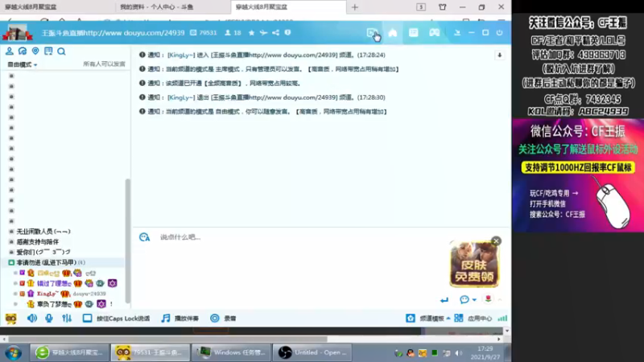The width and height of the screenshot is (644, 362).
Task: Favorite the channel with the star icon
Action: pos(251,33)
